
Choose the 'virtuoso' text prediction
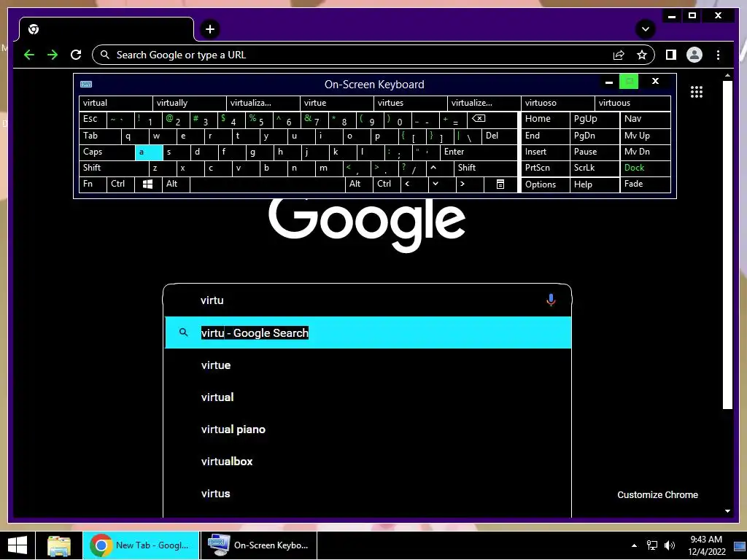[557, 104]
